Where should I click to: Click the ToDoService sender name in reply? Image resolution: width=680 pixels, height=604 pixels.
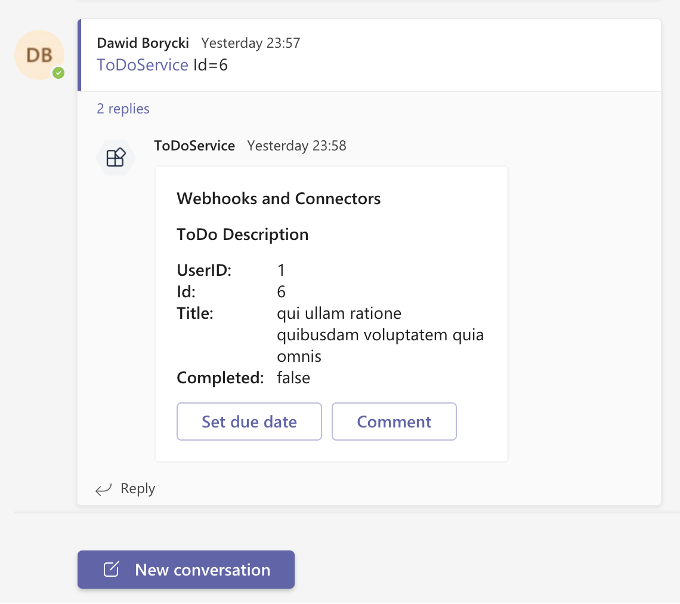(x=194, y=146)
